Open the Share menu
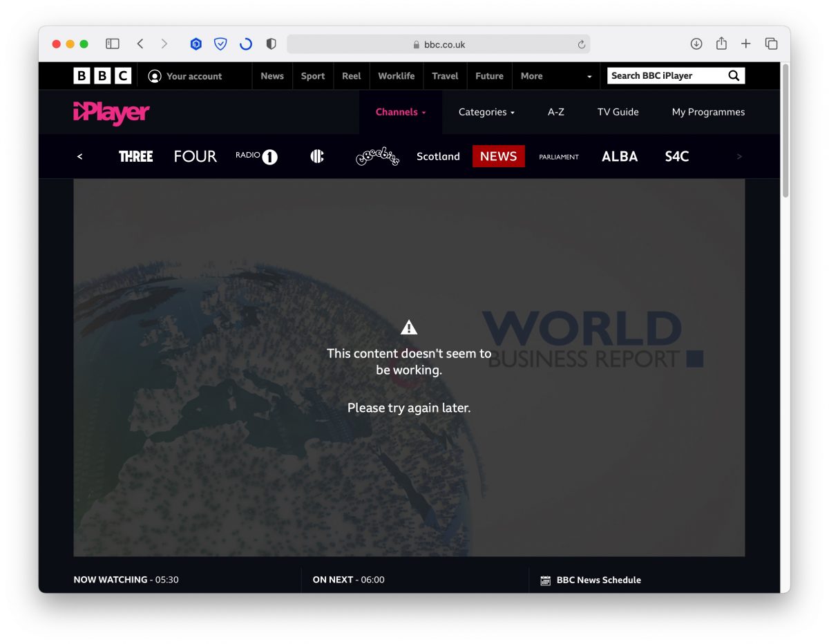 point(721,44)
